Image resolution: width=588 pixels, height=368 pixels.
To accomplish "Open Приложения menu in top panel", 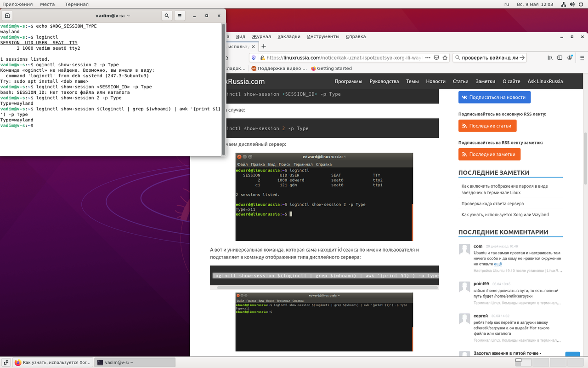I will tap(18, 4).
